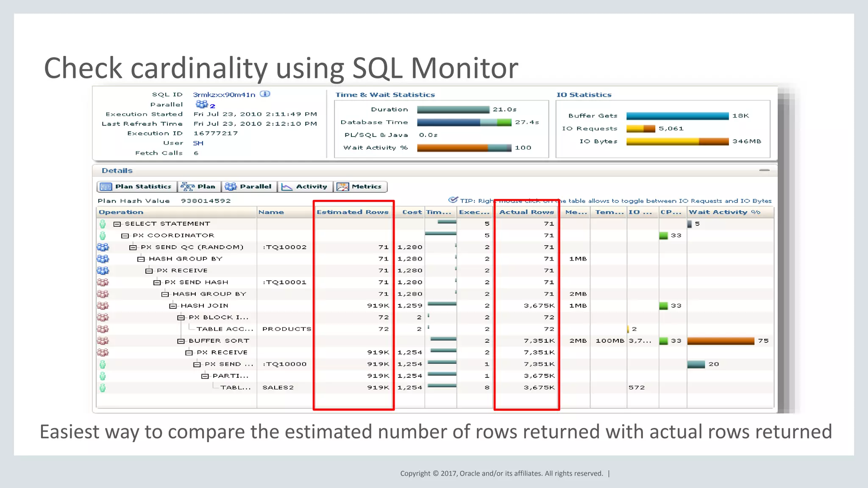Screen dimensions: 868x488
Task: Click red group icon on HASH JOIN row
Action: coord(103,305)
